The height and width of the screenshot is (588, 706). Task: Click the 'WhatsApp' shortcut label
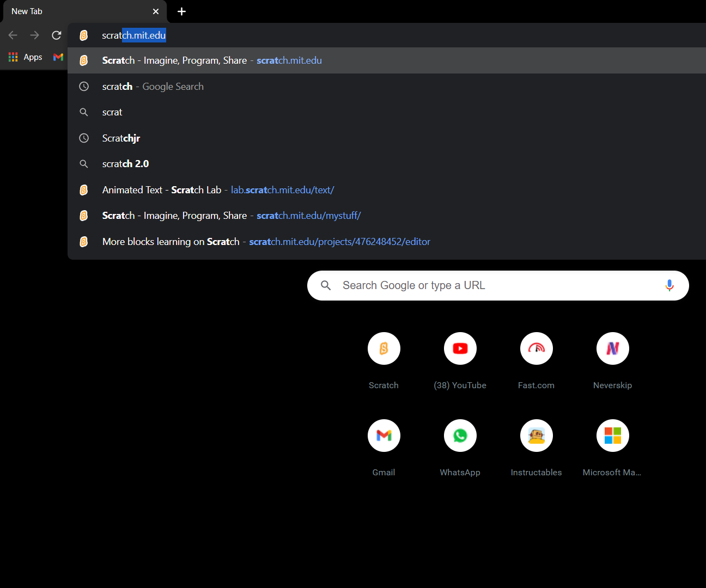tap(460, 473)
